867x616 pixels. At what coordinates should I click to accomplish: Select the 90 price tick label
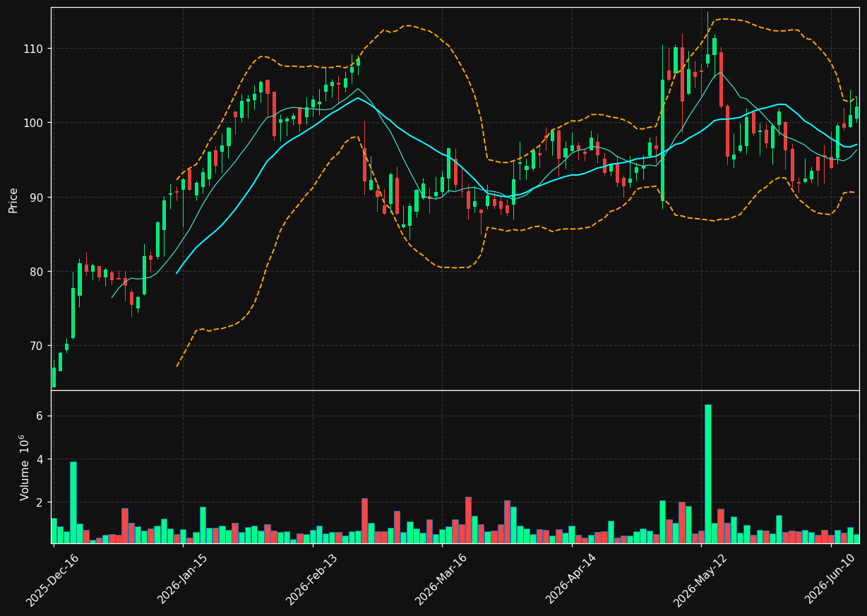37,197
